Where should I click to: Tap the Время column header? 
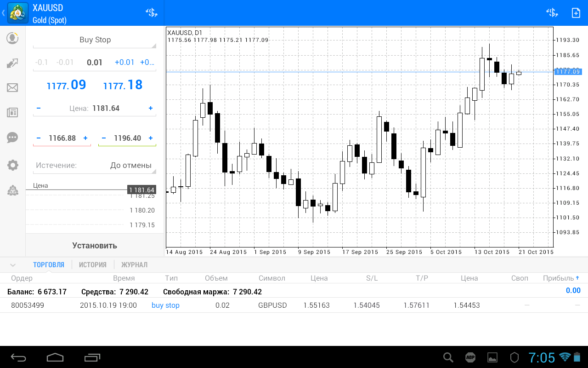[x=124, y=278]
